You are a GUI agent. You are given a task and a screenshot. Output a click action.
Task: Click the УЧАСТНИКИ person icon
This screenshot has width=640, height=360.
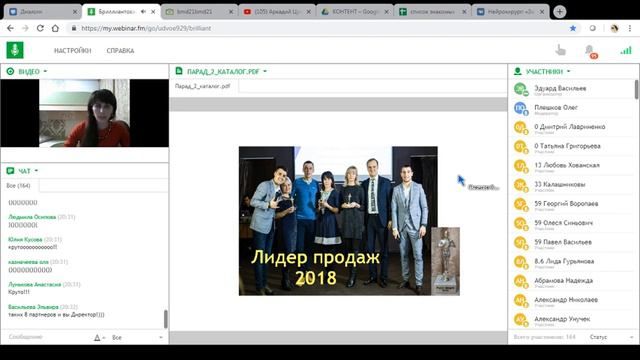[x=518, y=71]
